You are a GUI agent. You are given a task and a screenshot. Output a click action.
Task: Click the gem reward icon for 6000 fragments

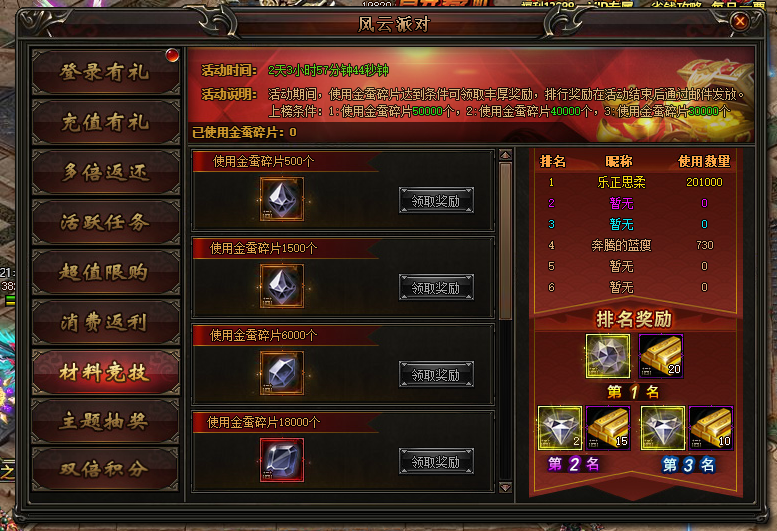tap(282, 373)
